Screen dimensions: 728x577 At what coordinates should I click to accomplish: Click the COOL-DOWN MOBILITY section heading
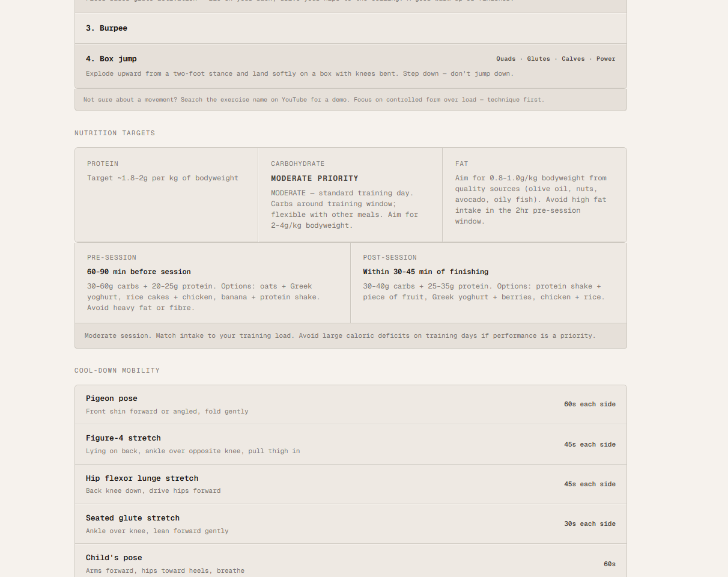coord(117,370)
